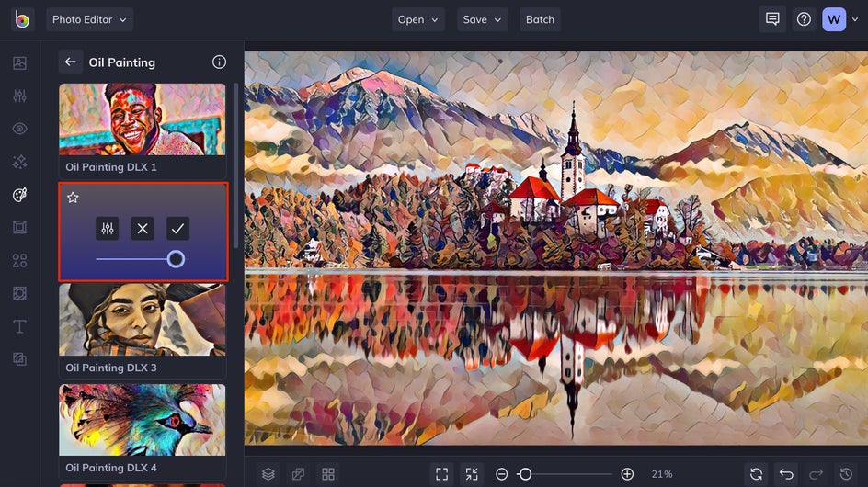
Task: Open the Textures sidebar icon
Action: (x=19, y=359)
